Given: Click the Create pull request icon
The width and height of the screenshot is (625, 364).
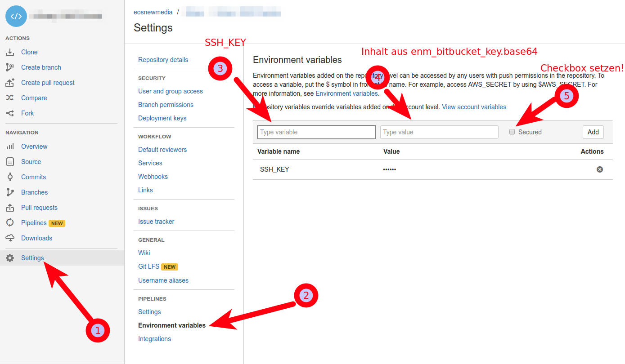Looking at the screenshot, I should click(10, 83).
